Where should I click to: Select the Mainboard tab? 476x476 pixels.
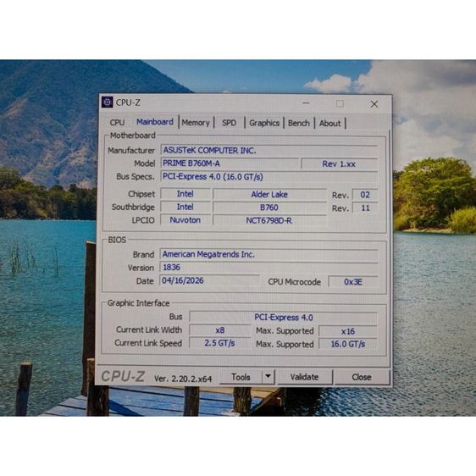(155, 122)
